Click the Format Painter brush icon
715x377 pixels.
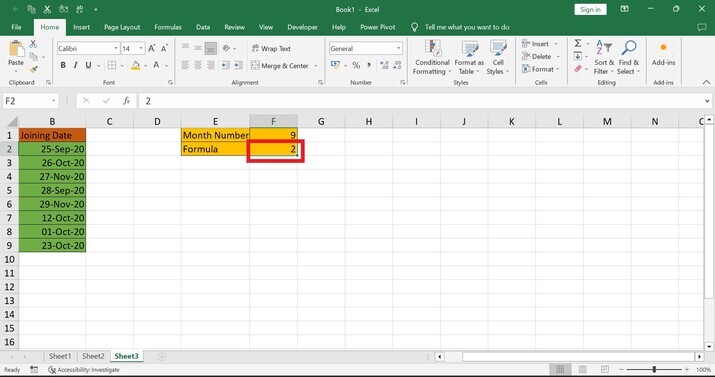tap(33, 70)
